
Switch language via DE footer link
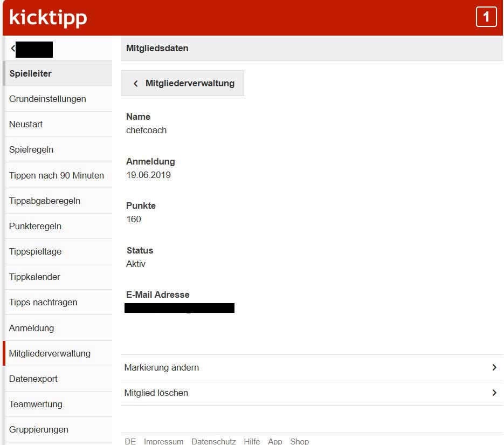[x=130, y=441]
